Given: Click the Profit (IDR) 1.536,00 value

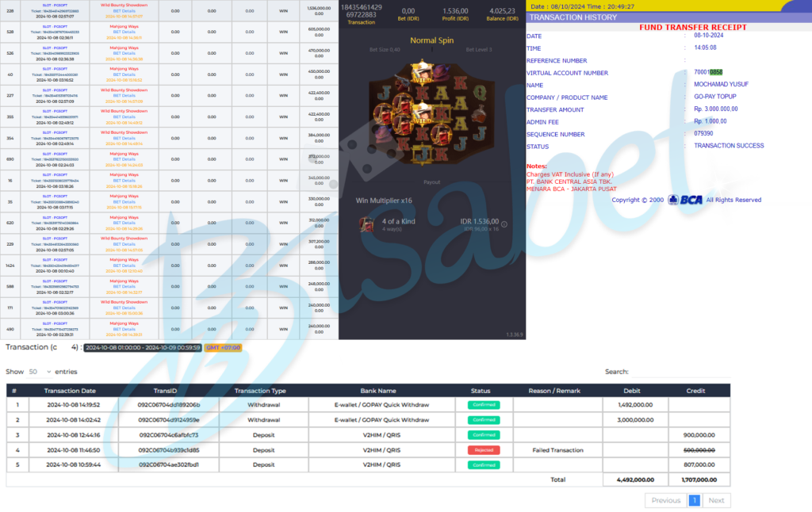Looking at the screenshot, I should click(455, 11).
